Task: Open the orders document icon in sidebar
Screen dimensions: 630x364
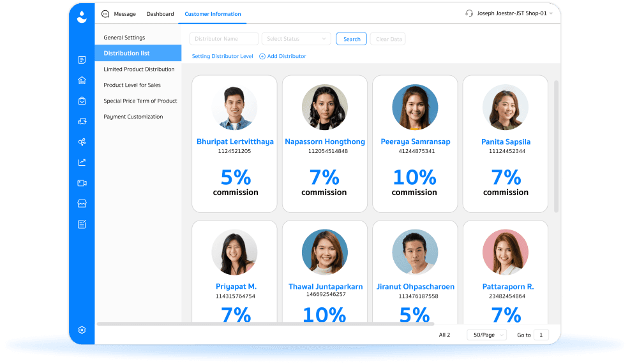Action: coord(82,60)
